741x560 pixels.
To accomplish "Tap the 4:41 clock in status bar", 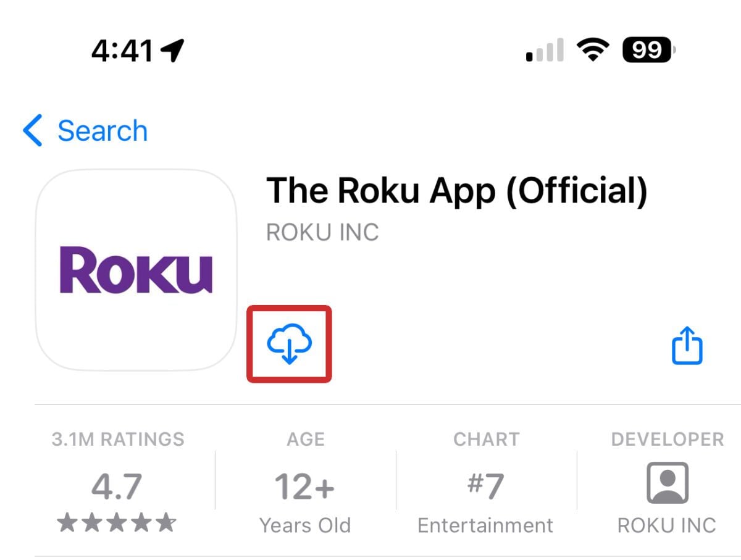I will (x=122, y=50).
